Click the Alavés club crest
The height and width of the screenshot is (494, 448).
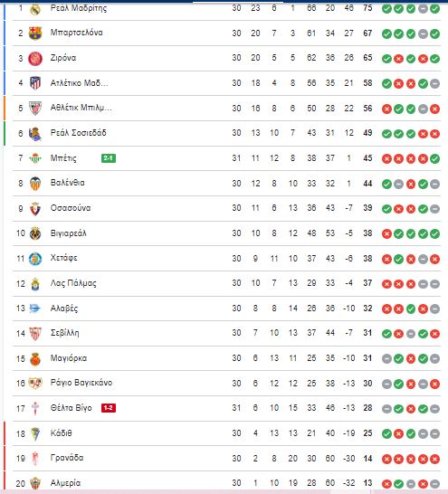click(34, 309)
